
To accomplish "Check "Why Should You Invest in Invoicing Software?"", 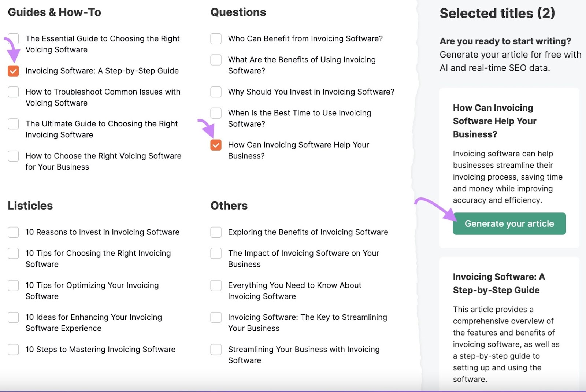I will tap(216, 92).
